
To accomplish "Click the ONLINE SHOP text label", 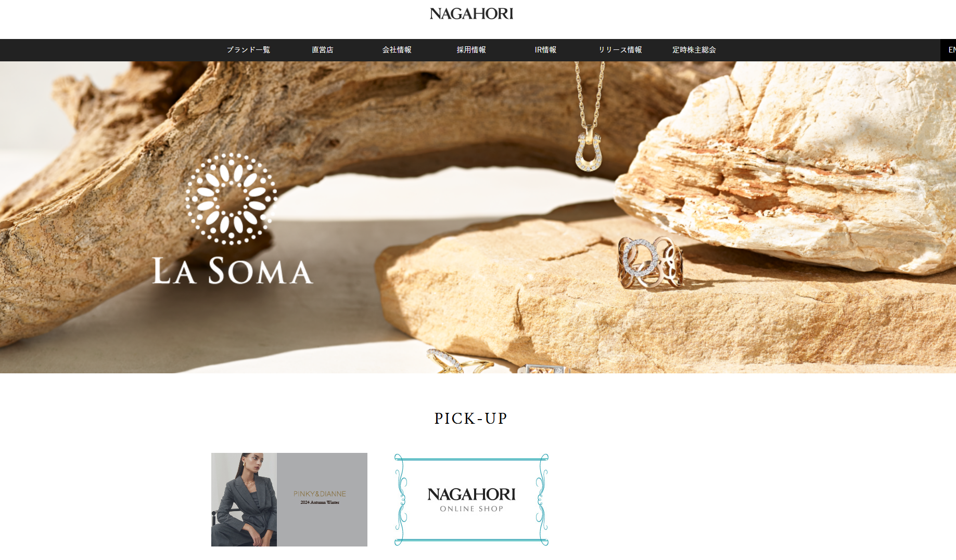I will click(471, 509).
